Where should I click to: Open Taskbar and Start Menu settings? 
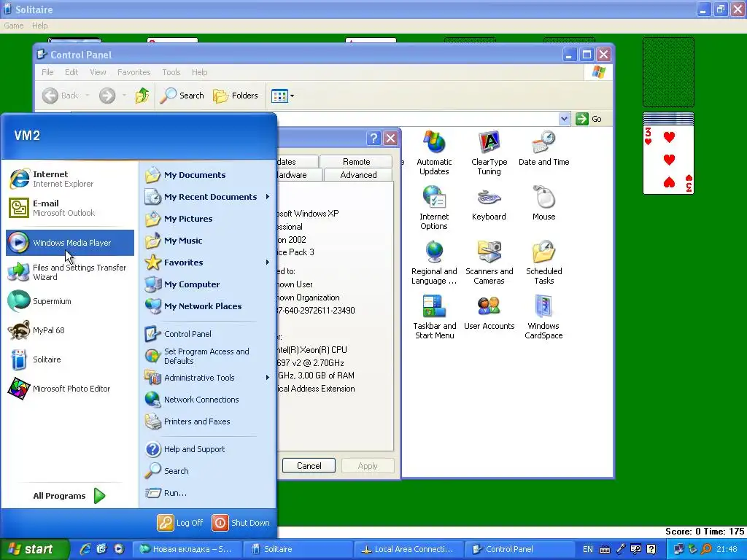(x=434, y=317)
